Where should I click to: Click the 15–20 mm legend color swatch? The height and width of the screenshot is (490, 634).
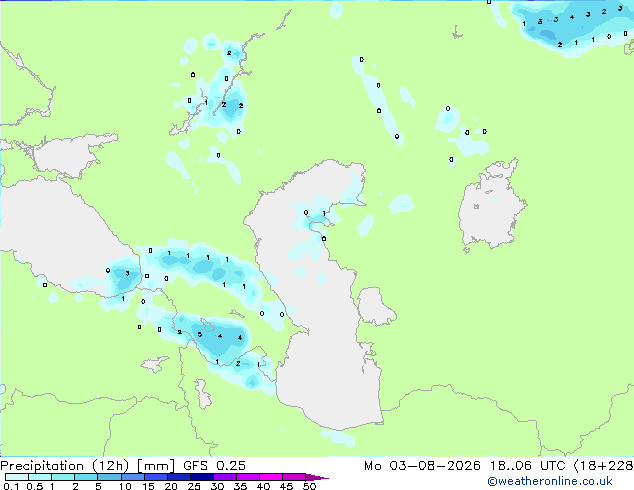tap(155, 477)
